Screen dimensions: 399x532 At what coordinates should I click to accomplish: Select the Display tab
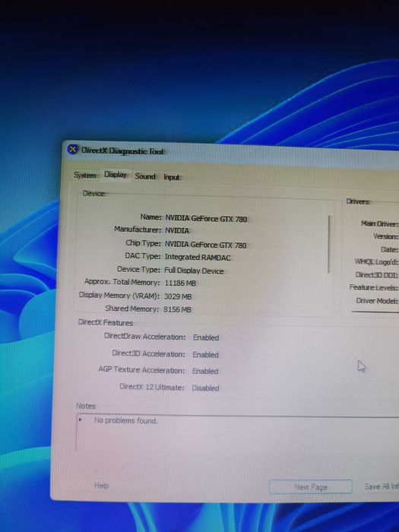(116, 175)
